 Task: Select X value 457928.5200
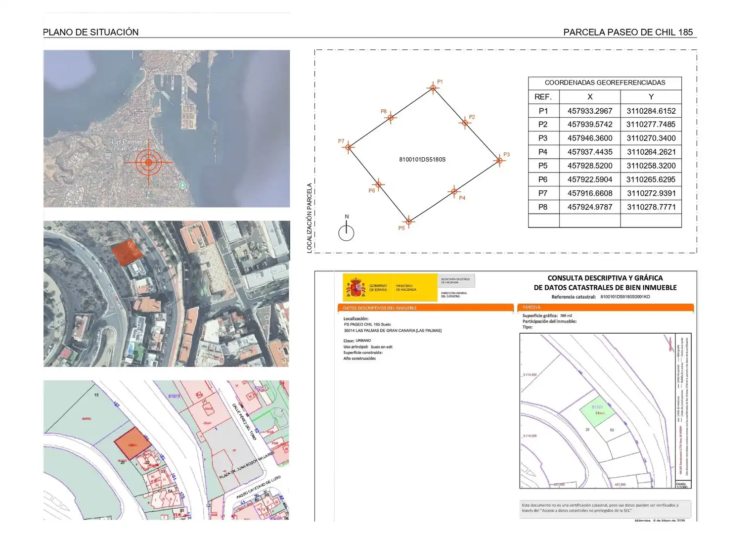click(590, 166)
